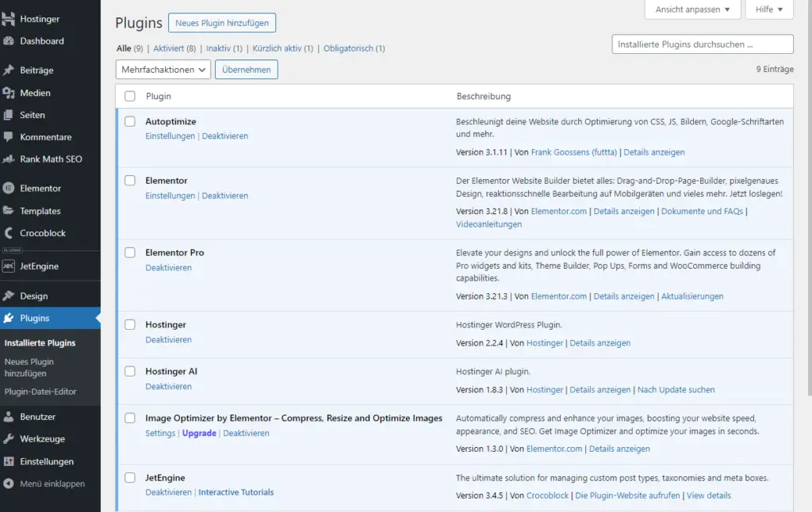Click the Menü einklappen arrow icon
This screenshot has width=812, height=512.
coord(8,483)
